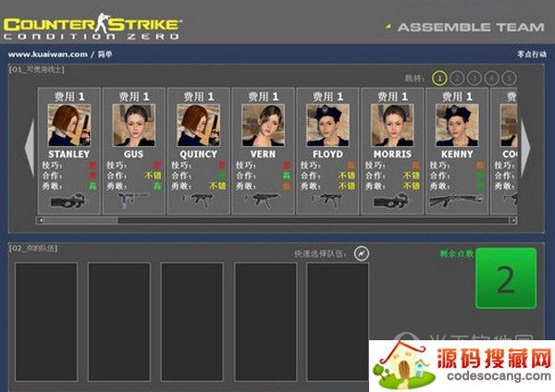Screen dimensions: 555x392
Task: Click the scrollbar's left arrow button
Action: (41, 220)
